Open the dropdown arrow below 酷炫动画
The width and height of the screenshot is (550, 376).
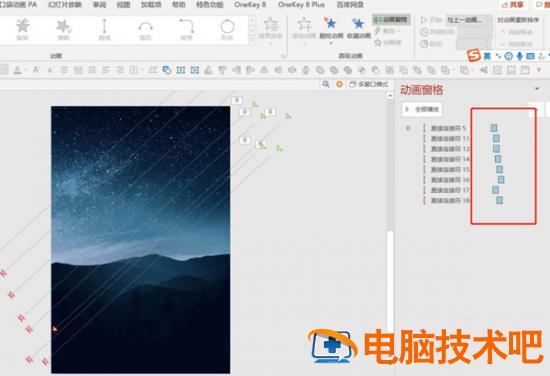(331, 43)
